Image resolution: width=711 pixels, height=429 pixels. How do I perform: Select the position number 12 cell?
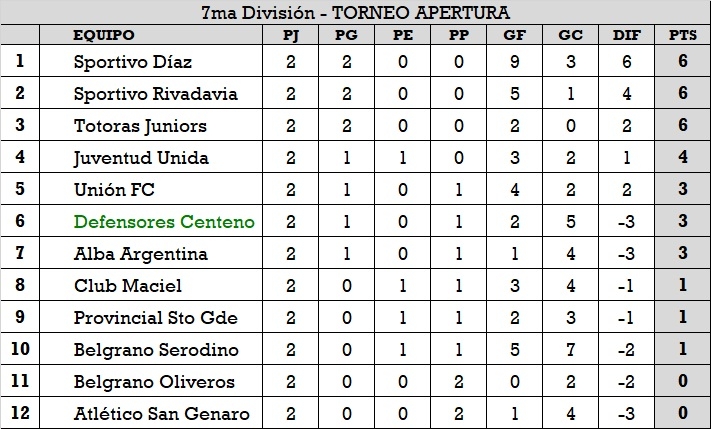pyautogui.click(x=19, y=414)
